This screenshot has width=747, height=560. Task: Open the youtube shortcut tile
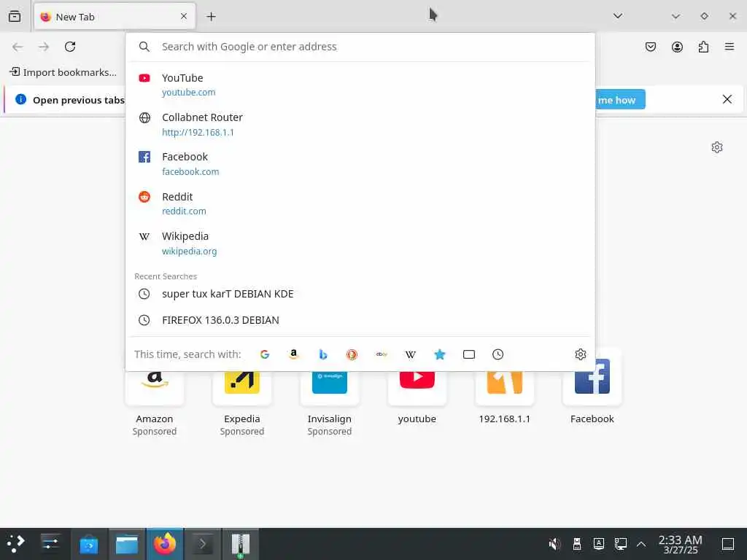click(x=417, y=398)
